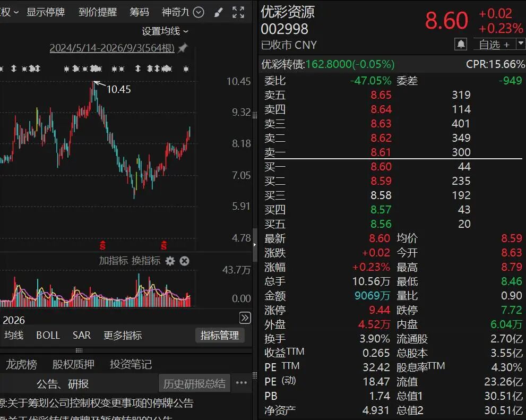The height and width of the screenshot is (420, 526).
Task: Click the small arrow panel collapse handle
Action: [x=255, y=245]
